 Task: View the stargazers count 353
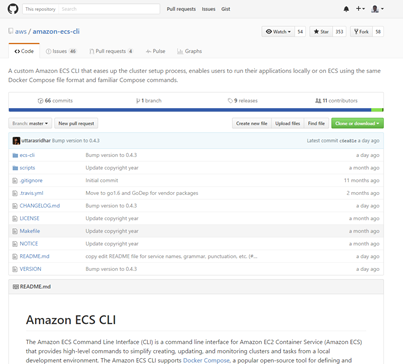coord(339,32)
